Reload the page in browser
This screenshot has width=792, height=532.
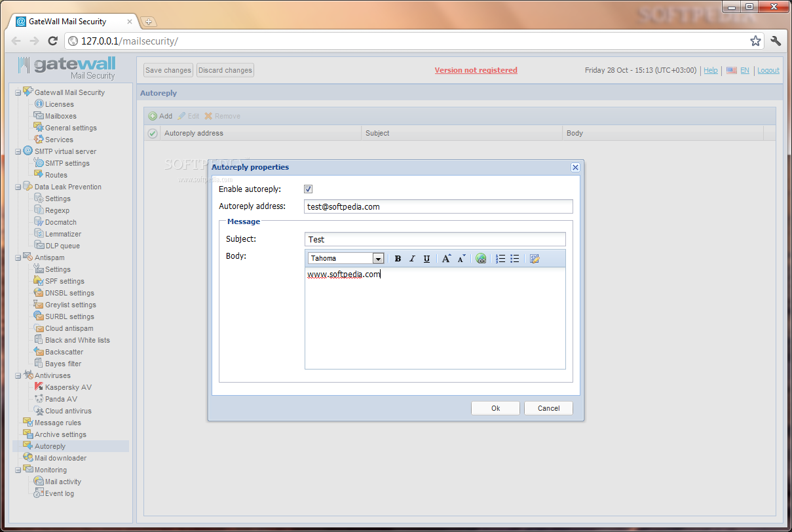53,41
